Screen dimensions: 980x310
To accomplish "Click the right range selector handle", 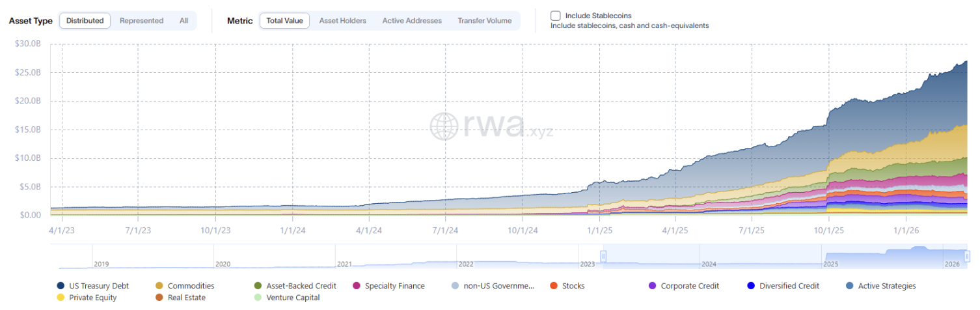I will pyautogui.click(x=966, y=257).
